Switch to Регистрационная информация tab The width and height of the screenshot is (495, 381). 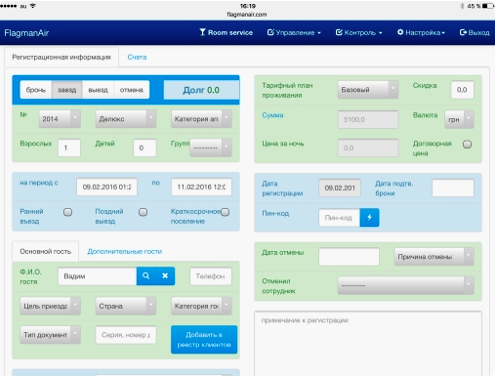61,57
